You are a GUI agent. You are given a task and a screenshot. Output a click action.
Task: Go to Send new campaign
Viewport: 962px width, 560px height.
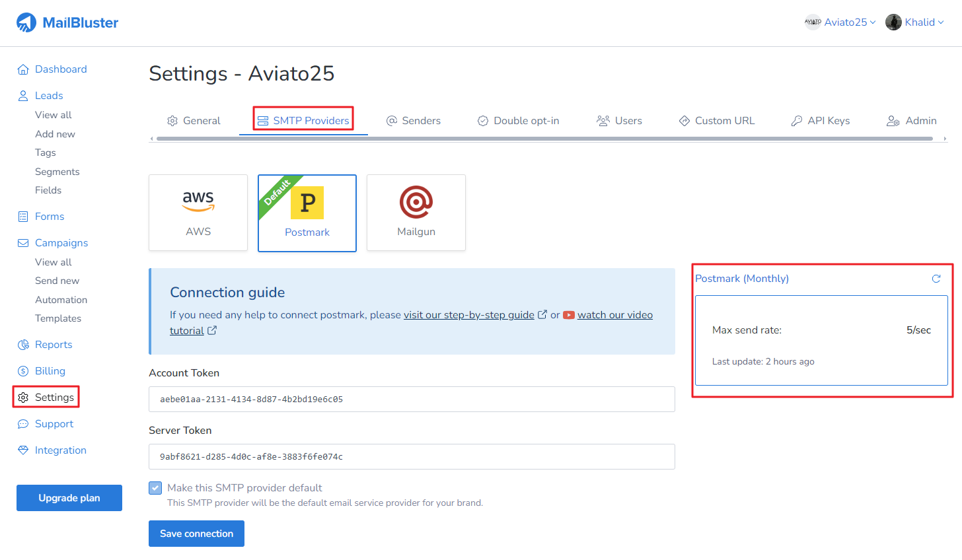[x=57, y=281]
